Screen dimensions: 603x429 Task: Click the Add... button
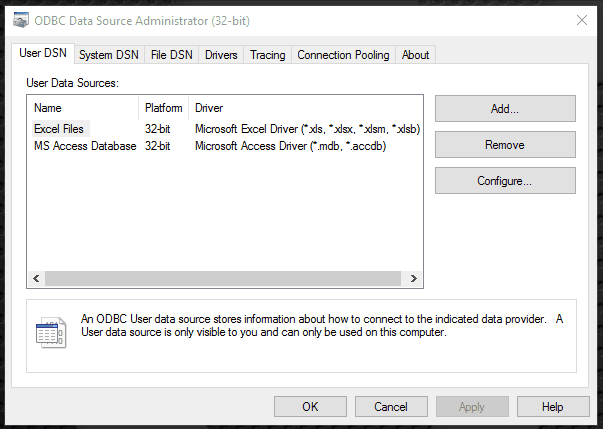(x=505, y=109)
